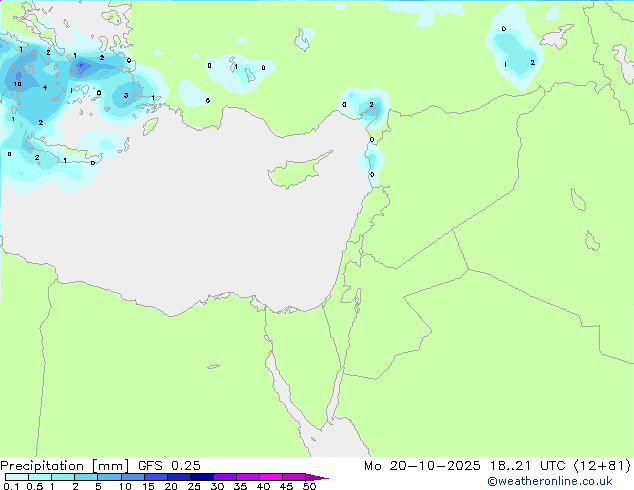This screenshot has height=490, width=634.
Task: Click the '(12+81)' forecast run label
Action: point(602,466)
